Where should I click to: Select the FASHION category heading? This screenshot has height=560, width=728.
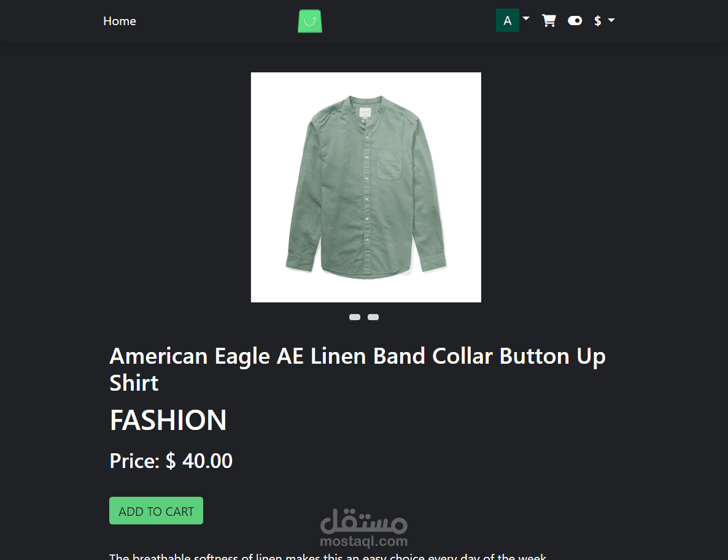click(x=168, y=420)
